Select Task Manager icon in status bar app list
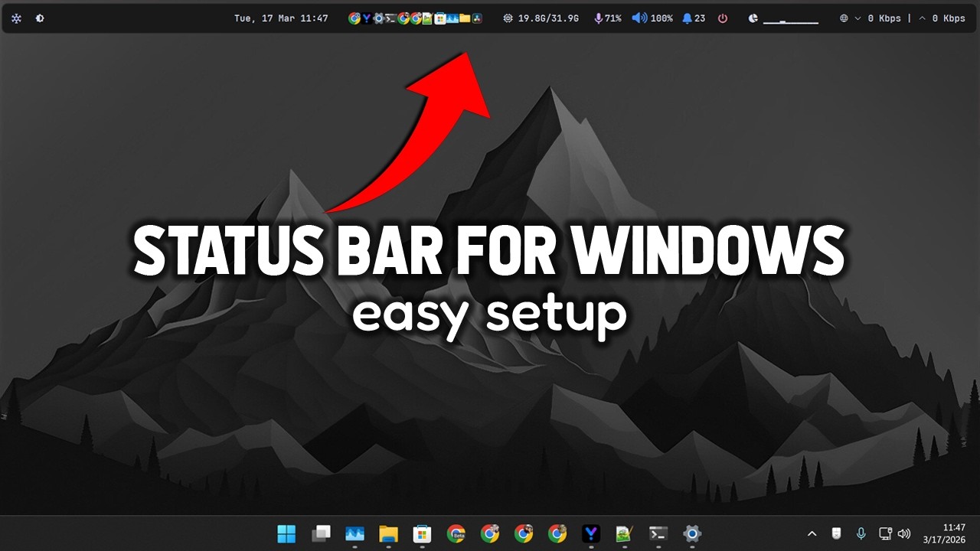Screen dimensions: 980x551 click(x=452, y=18)
